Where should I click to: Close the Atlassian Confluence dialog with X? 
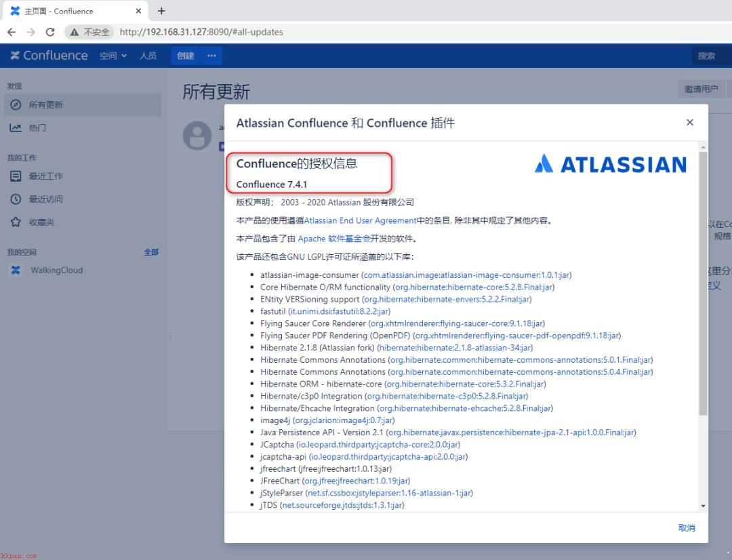coord(689,122)
